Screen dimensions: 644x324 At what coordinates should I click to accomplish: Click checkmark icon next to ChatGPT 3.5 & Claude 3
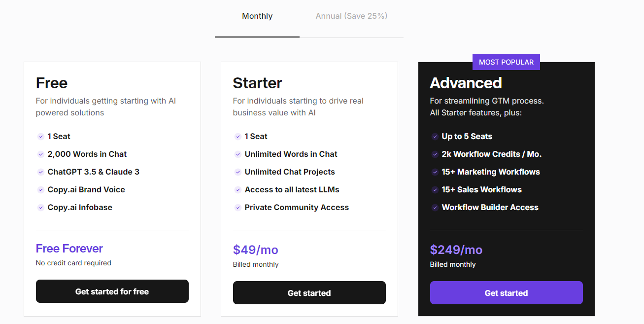point(41,172)
